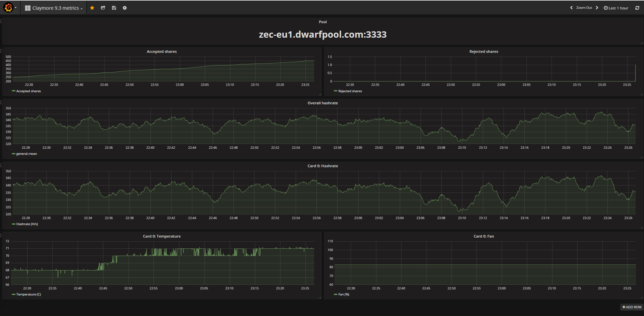Open the Overall hashrate panel title menu
Viewport: 644px width, 316px height.
(323, 103)
